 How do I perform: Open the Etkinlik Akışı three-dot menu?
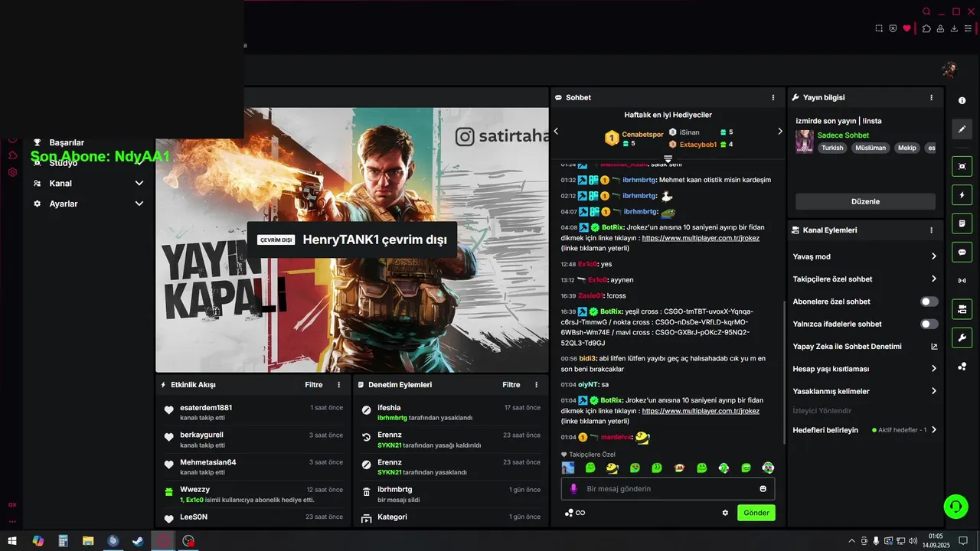click(x=339, y=385)
